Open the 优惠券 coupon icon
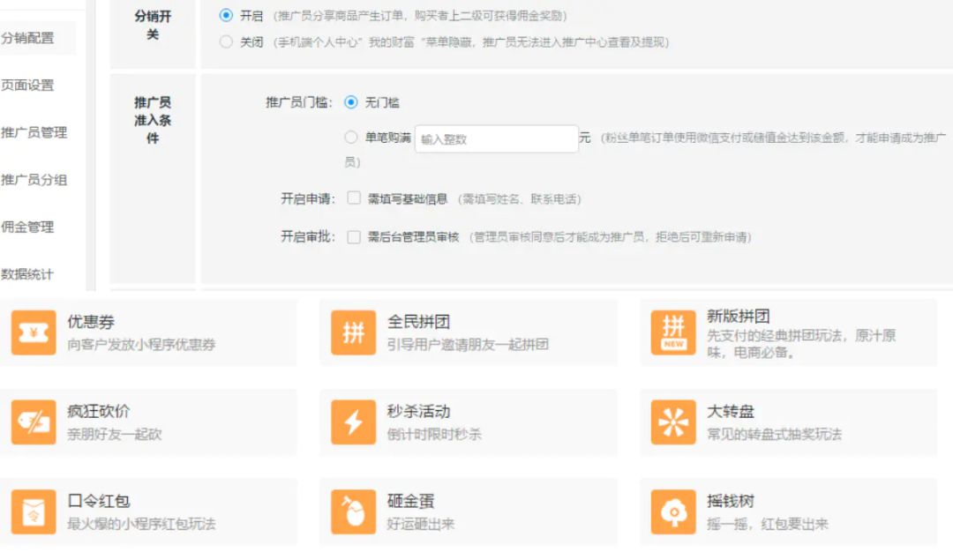Screen dimensions: 953x560 tap(34, 332)
